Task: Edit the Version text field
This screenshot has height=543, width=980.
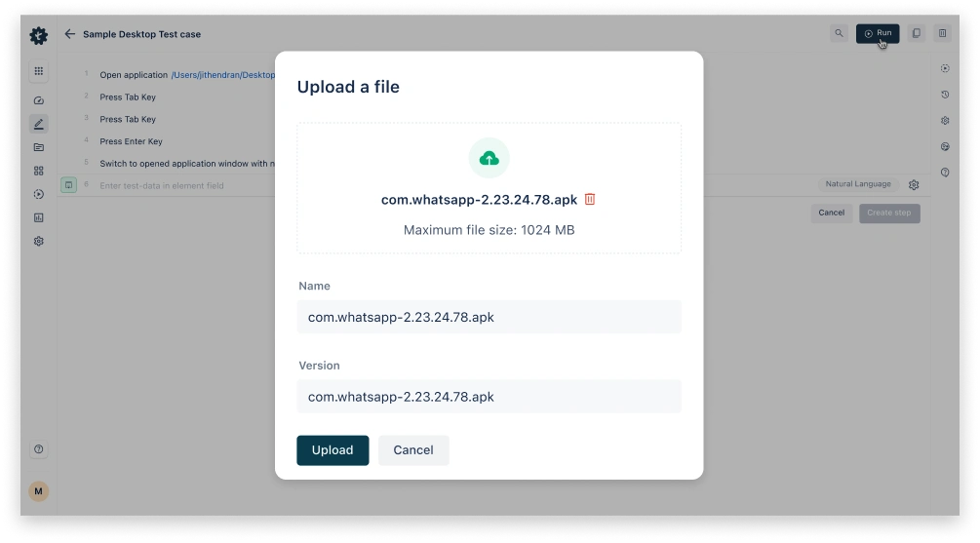Action: coord(489,397)
